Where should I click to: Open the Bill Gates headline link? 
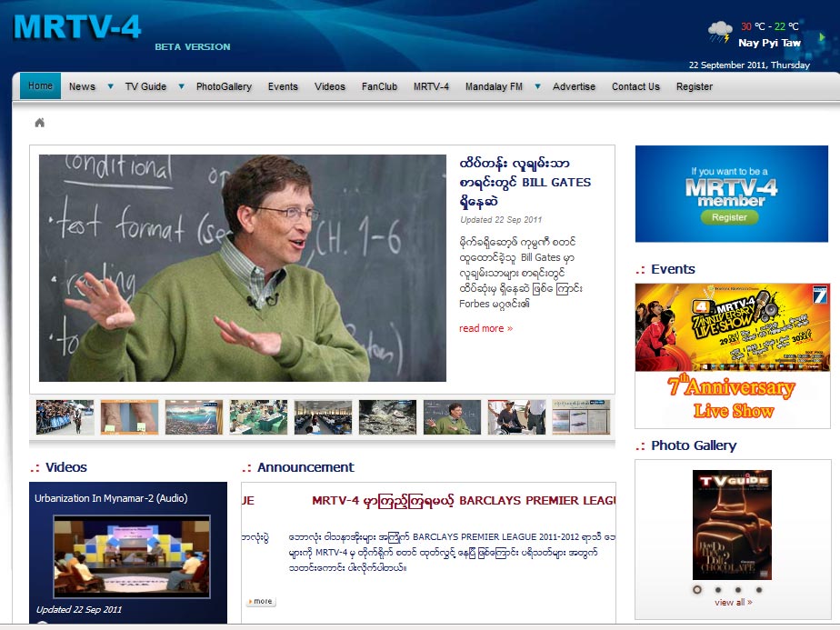[525, 182]
